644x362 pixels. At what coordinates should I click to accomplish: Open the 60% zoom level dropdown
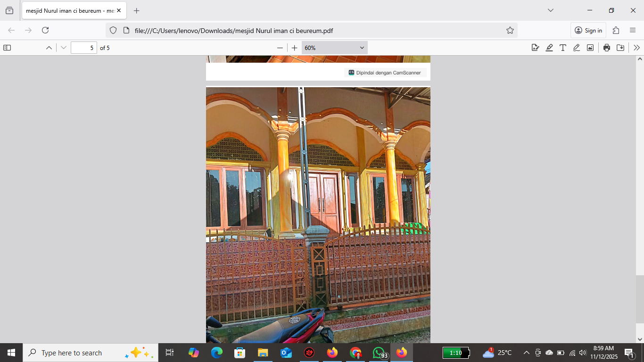pos(335,48)
